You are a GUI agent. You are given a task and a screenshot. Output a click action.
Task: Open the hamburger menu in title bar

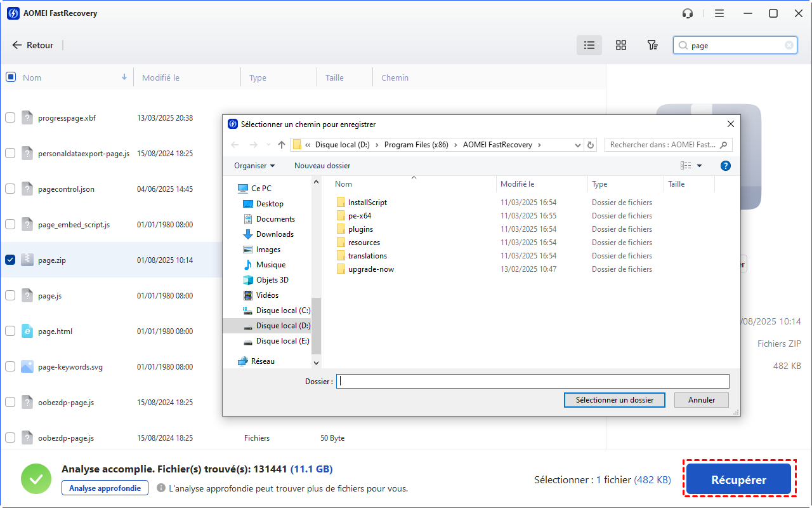point(719,13)
